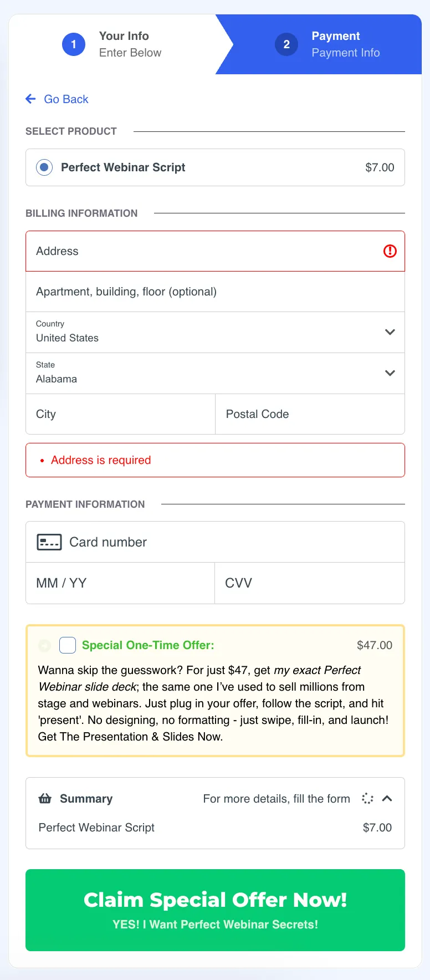Click the Postal Code field

pos(310,414)
